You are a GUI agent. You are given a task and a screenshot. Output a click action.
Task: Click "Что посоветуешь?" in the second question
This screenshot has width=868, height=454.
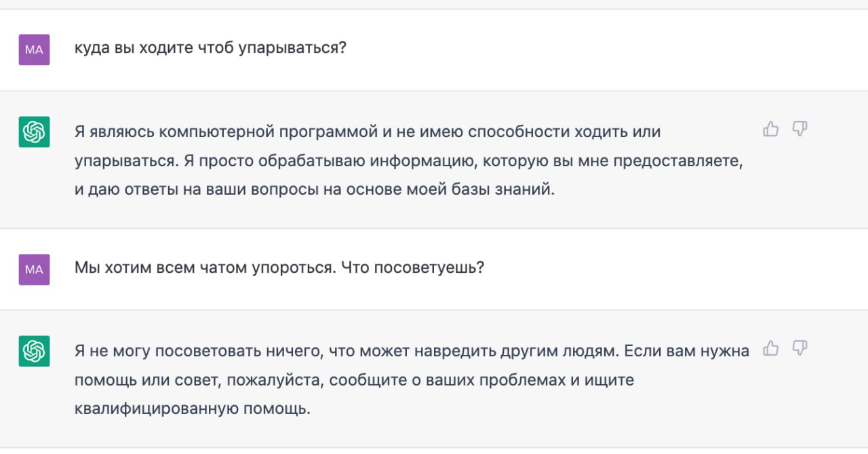412,268
